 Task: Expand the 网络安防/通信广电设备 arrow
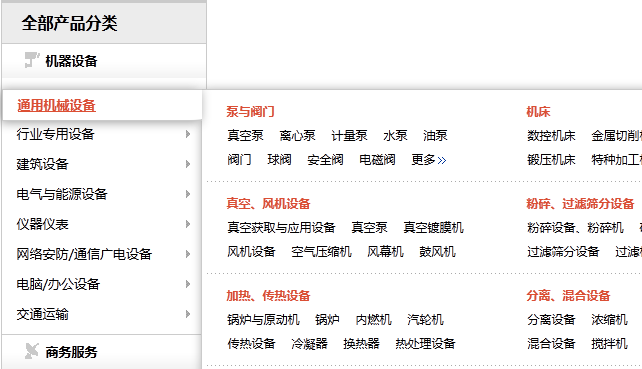[x=188, y=254]
